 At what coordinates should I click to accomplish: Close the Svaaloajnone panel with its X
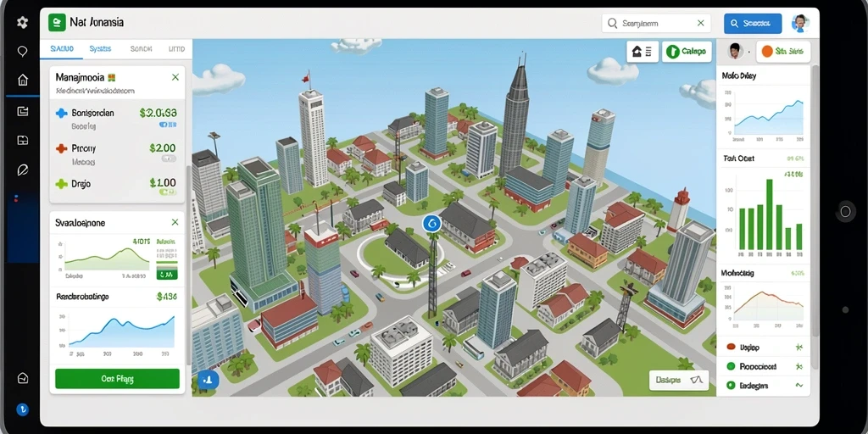pyautogui.click(x=175, y=222)
